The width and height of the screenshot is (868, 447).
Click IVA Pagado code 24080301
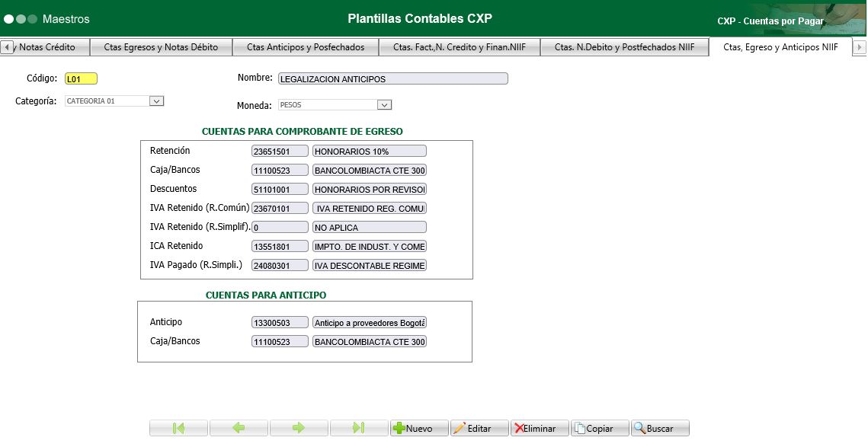click(x=280, y=265)
